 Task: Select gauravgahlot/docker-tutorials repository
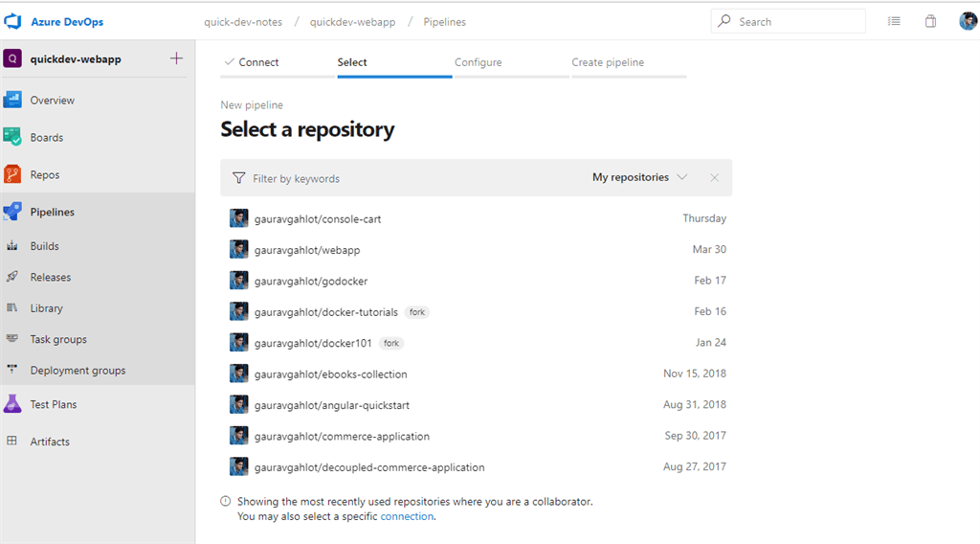click(x=477, y=311)
